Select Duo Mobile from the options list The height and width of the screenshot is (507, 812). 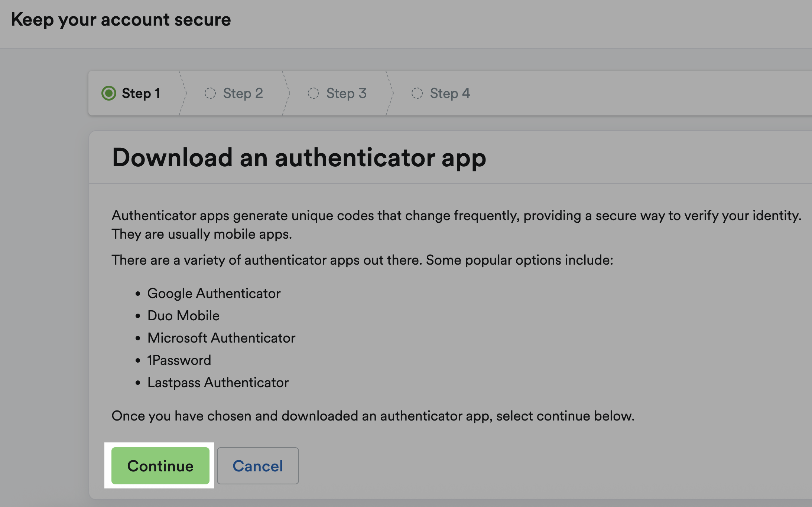183,315
